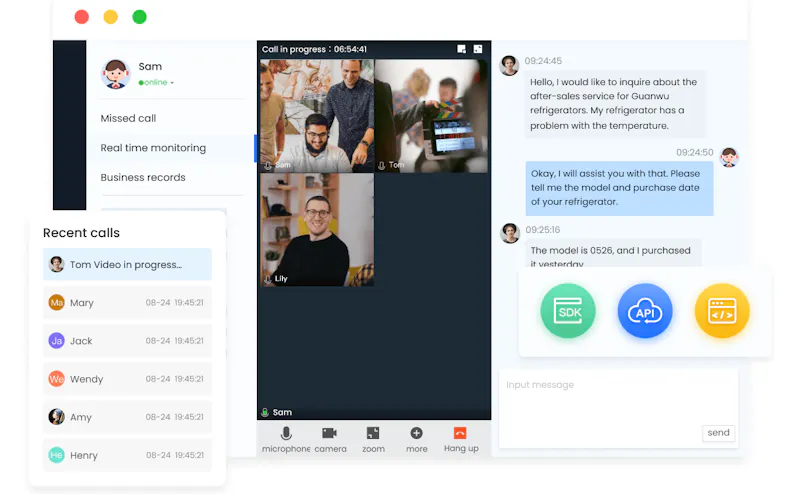
Task: Click the yellow code window icon
Action: coord(722,311)
